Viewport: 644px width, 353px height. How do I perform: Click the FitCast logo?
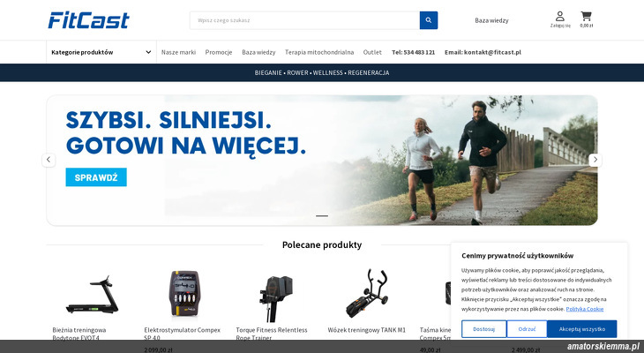point(88,20)
